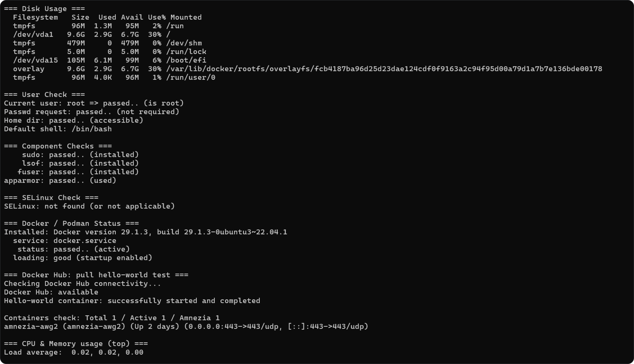The width and height of the screenshot is (634, 364).
Task: Click the "=== Component Checks ===" heading
Action: (x=58, y=146)
